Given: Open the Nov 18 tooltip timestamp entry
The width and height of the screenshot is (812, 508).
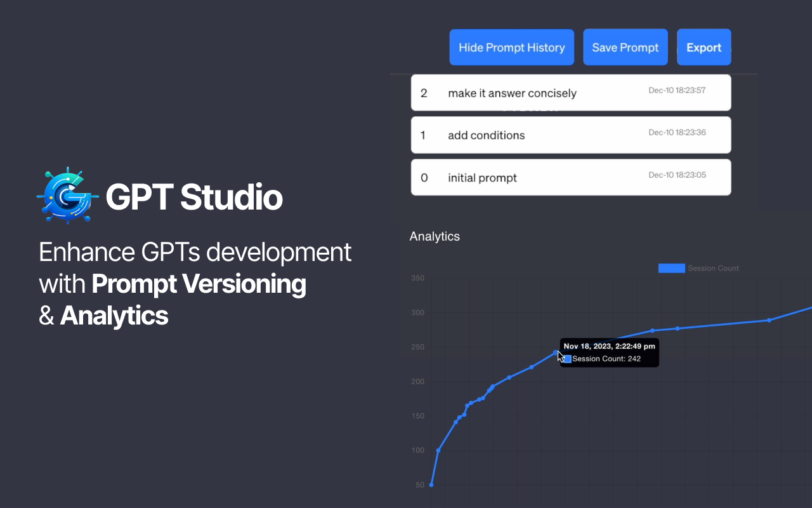Looking at the screenshot, I should [609, 346].
